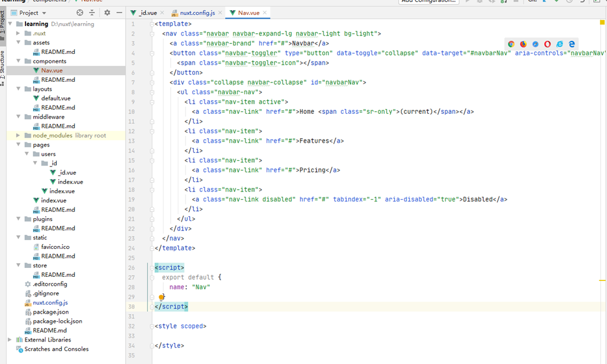607x364 pixels.
Task: Expand External Libraries node
Action: tap(9, 340)
